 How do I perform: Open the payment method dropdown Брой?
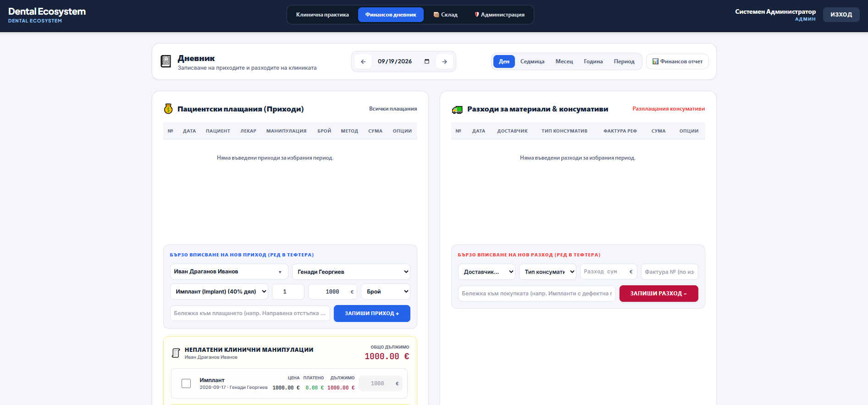(x=386, y=292)
